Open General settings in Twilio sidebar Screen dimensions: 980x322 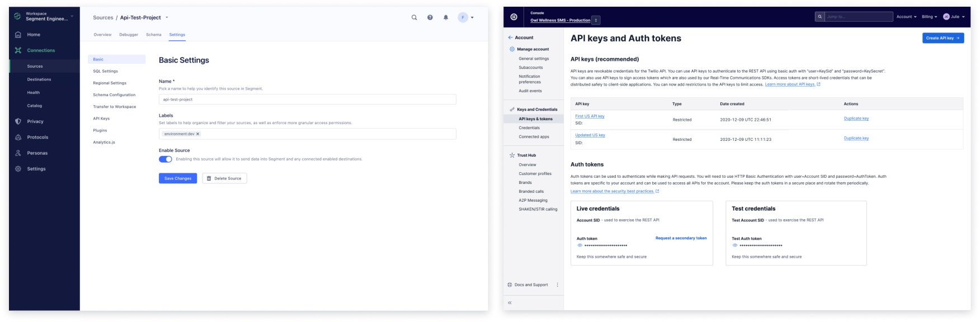(x=534, y=59)
